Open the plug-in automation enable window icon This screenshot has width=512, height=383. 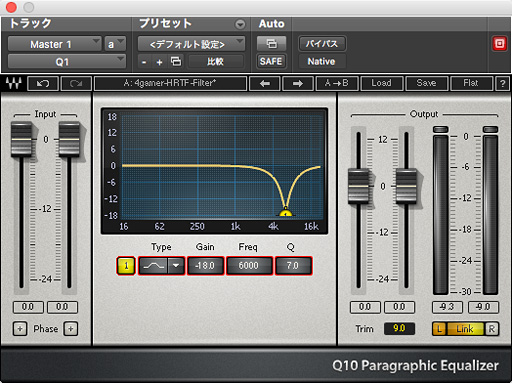[x=271, y=44]
